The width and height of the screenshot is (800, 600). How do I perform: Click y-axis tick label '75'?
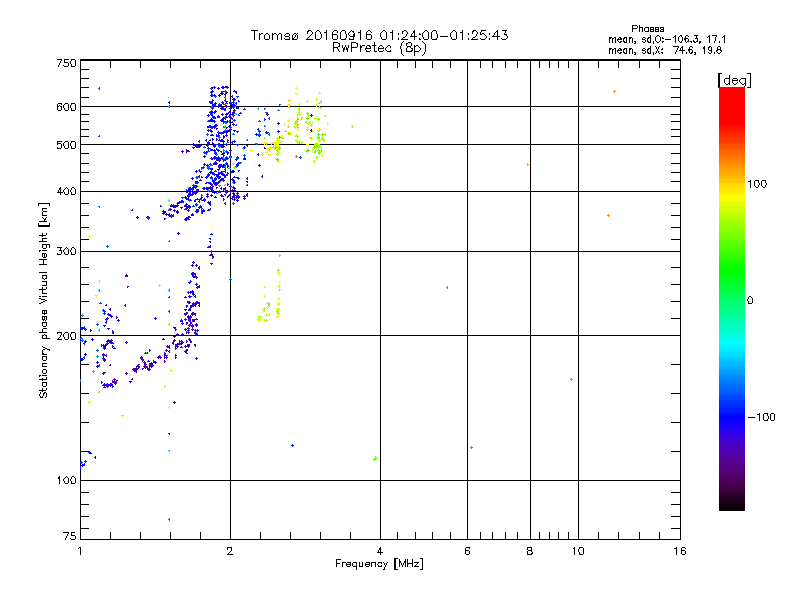click(x=69, y=536)
